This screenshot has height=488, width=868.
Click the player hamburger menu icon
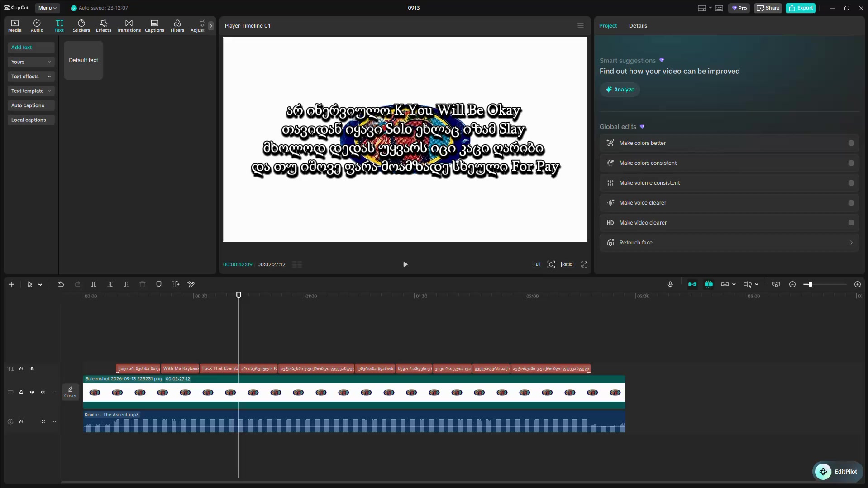coord(581,26)
